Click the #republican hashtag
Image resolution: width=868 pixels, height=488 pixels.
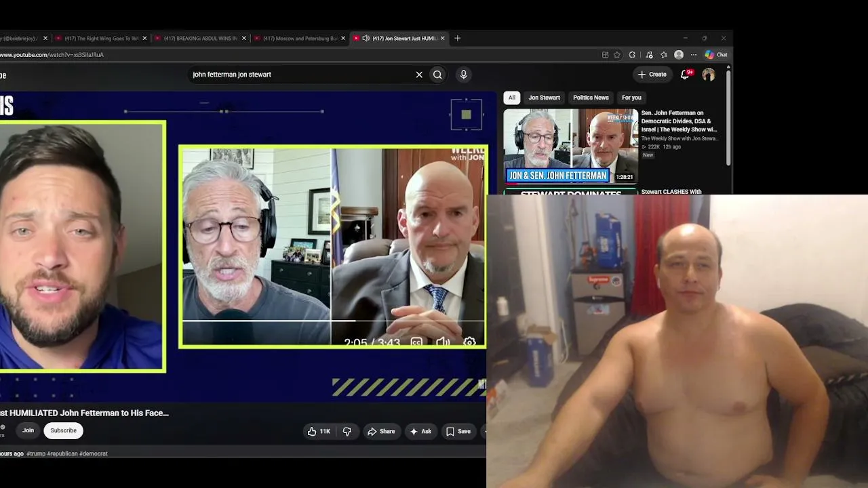pyautogui.click(x=62, y=453)
